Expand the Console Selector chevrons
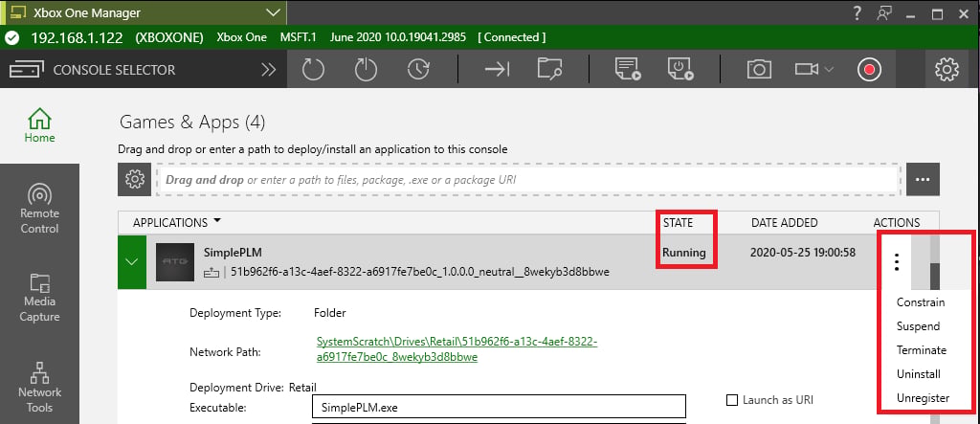Screen dimensions: 980x424 coord(269,70)
